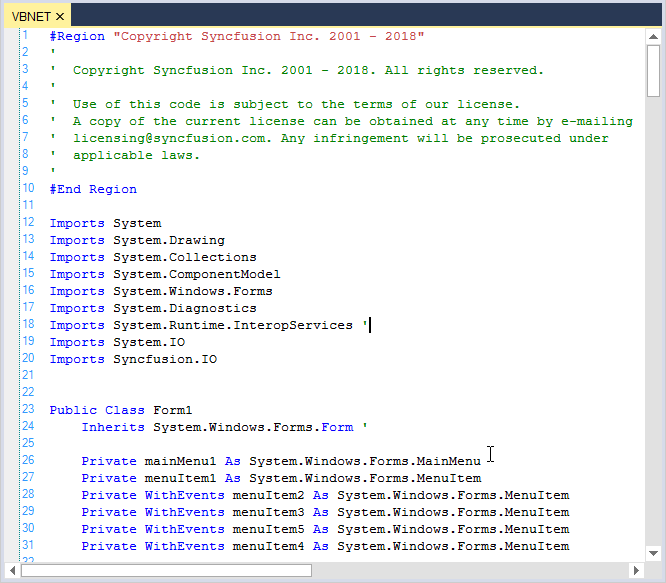Click 'menuItem4' variable on line 31
This screenshot has height=583, width=666.
(268, 546)
